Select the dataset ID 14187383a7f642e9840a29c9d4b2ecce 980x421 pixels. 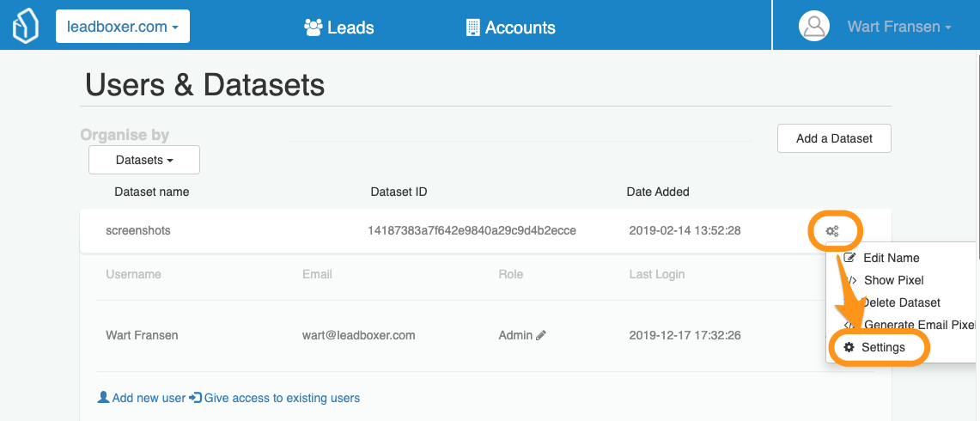tap(472, 231)
